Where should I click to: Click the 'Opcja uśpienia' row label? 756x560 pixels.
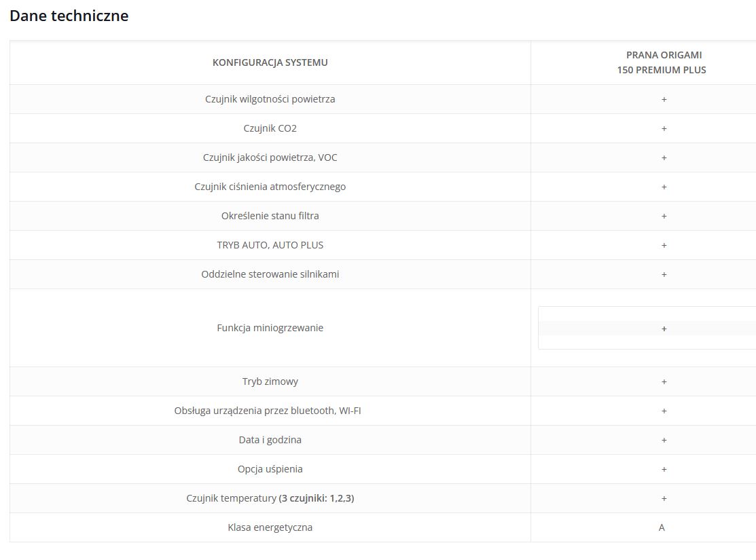(x=270, y=469)
